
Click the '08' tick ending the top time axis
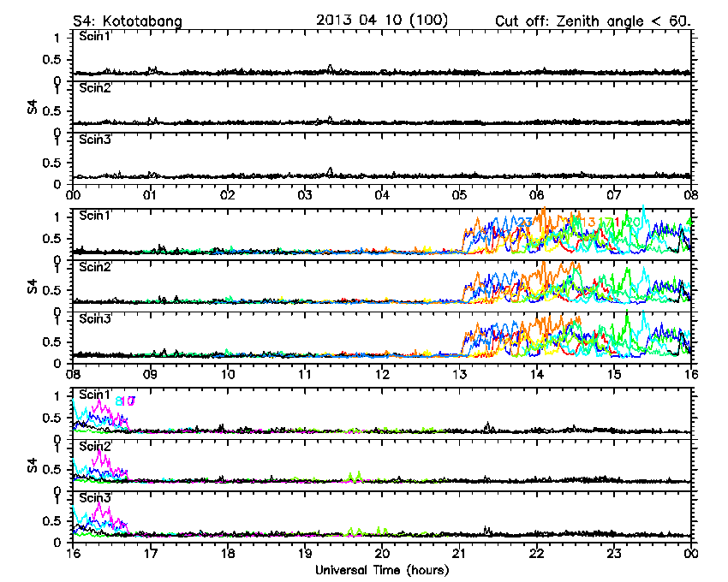point(691,195)
